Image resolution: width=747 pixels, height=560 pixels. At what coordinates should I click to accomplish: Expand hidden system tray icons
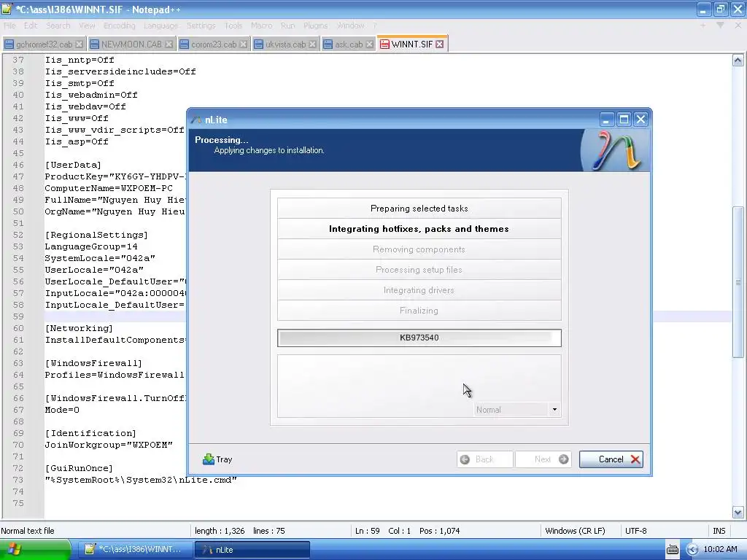pyautogui.click(x=692, y=550)
